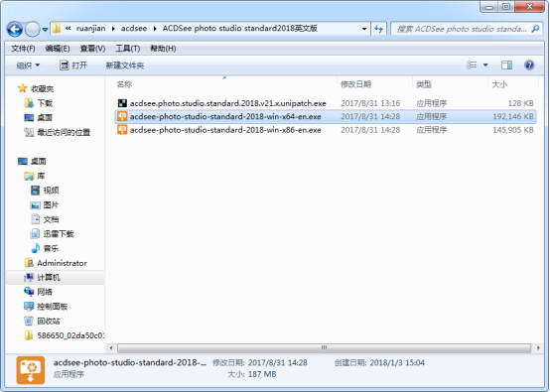
Task: Click the large file icon in details pane
Action: (31, 370)
